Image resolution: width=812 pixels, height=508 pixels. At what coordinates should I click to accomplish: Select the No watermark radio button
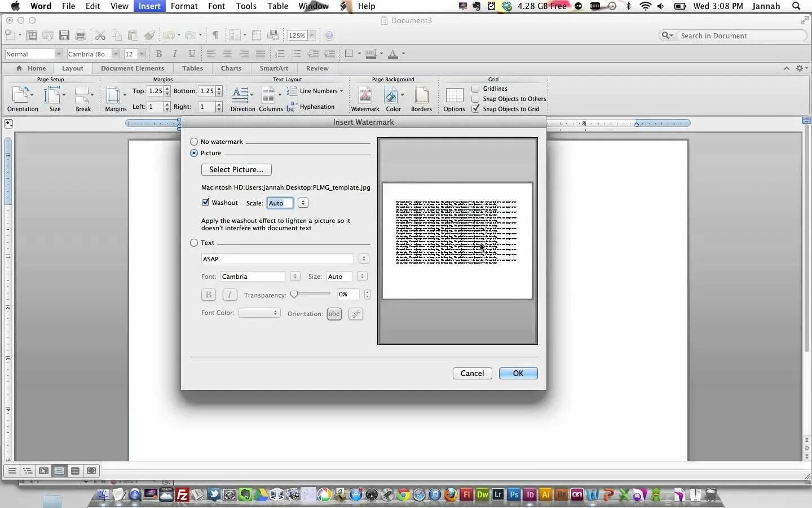[x=194, y=142]
